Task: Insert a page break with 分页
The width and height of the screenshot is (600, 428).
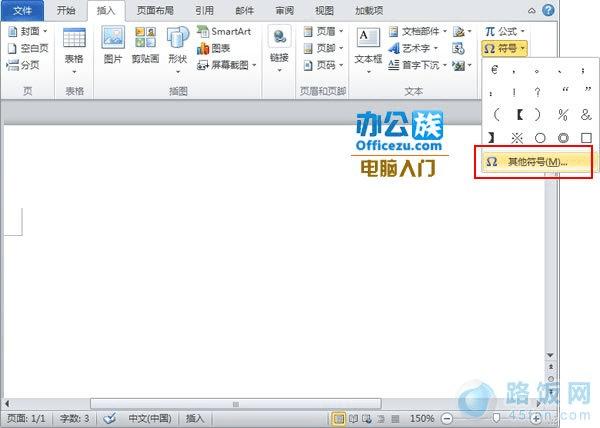Action: pos(23,65)
